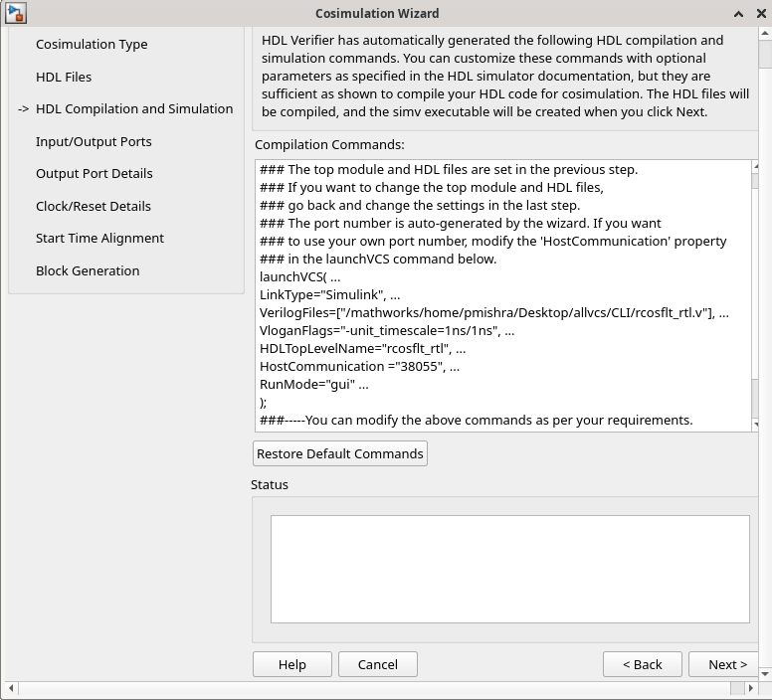Go to the Cosimulation Type step
The width and height of the screenshot is (772, 700).
92,44
